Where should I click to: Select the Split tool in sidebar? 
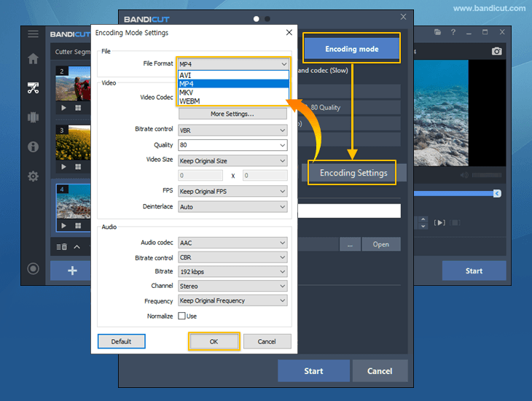(x=33, y=117)
